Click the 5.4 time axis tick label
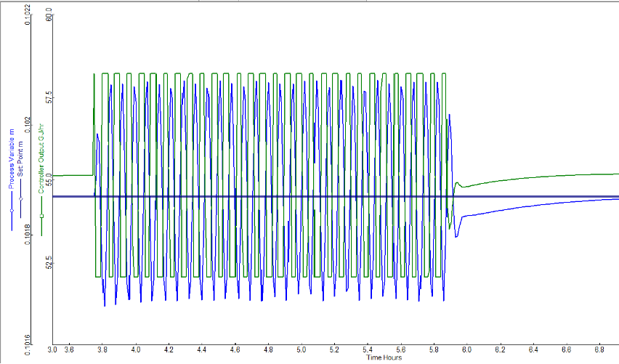Screen dimensions: 619x364 tap(368, 349)
